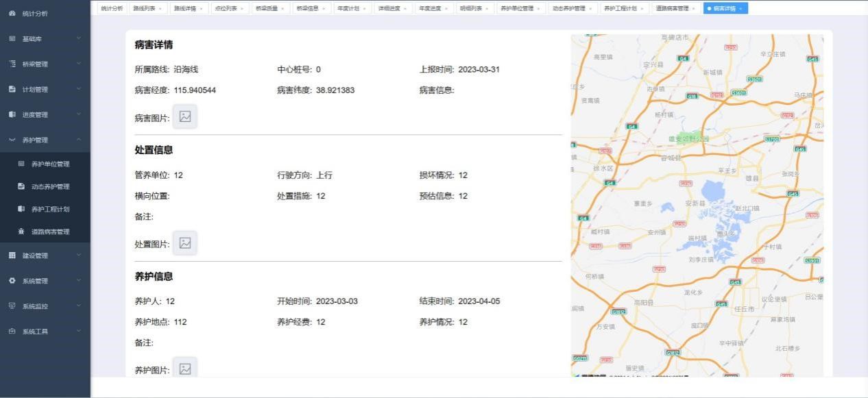Screen dimensions: 868x398
Task: Switch to the 养护单位管理 tab
Action: point(518,8)
